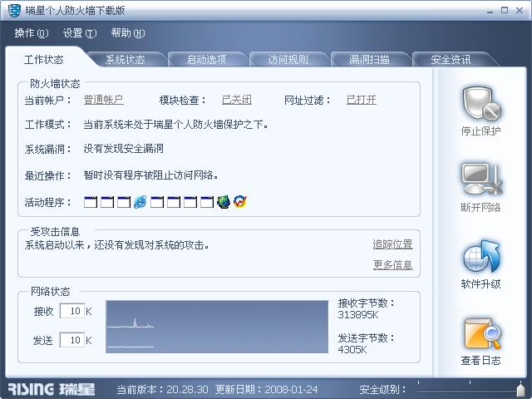Click the 发送 rate value field
Screen dimensions: 532x399
point(72,340)
